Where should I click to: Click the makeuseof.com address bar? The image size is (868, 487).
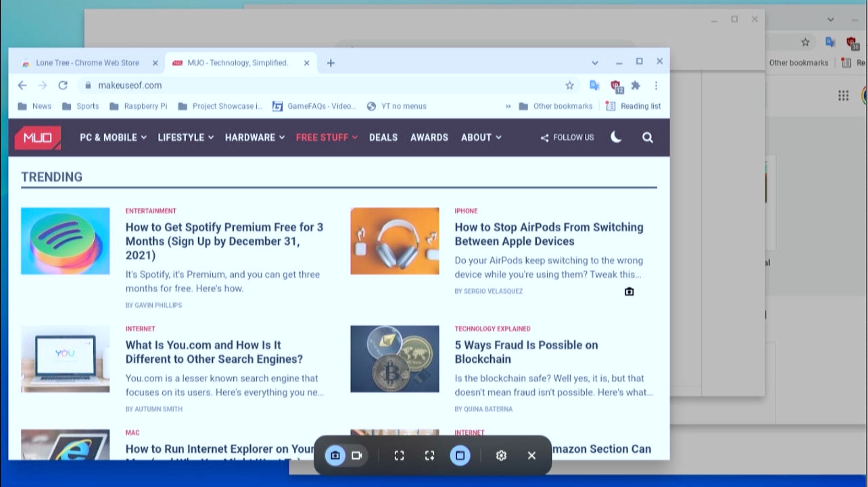pos(130,85)
